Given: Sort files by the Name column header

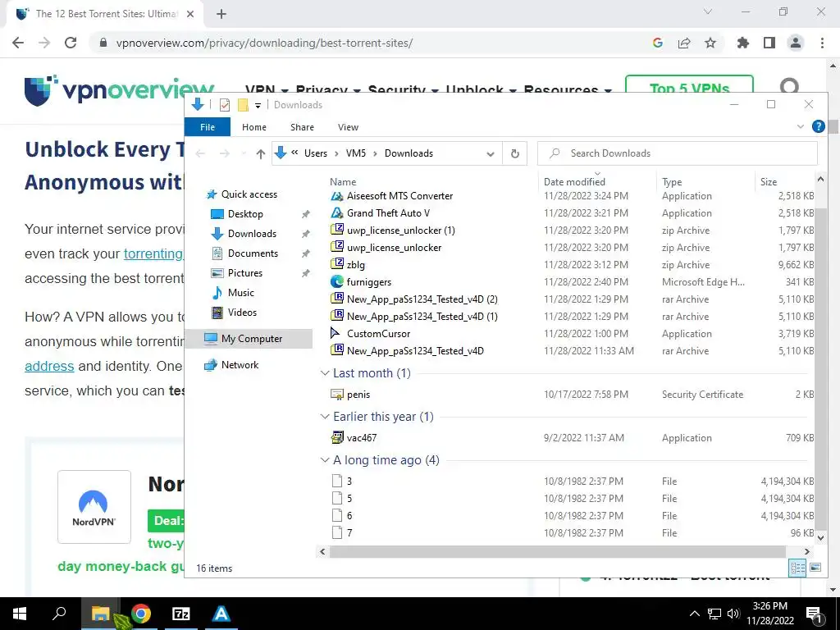Looking at the screenshot, I should coord(343,181).
